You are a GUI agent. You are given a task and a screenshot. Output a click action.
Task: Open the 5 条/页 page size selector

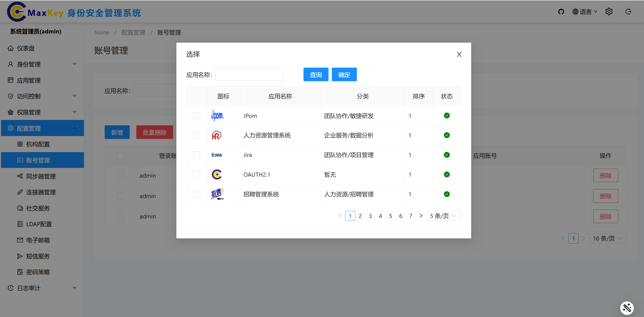443,216
